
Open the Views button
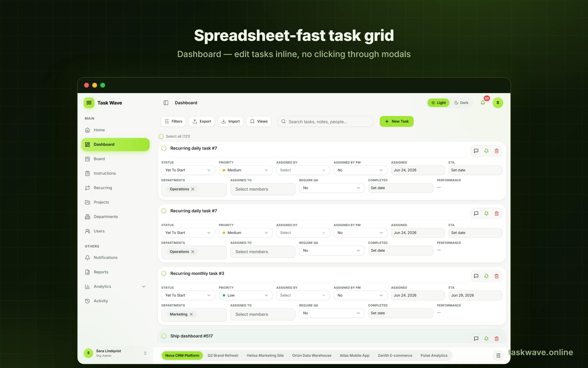point(259,121)
